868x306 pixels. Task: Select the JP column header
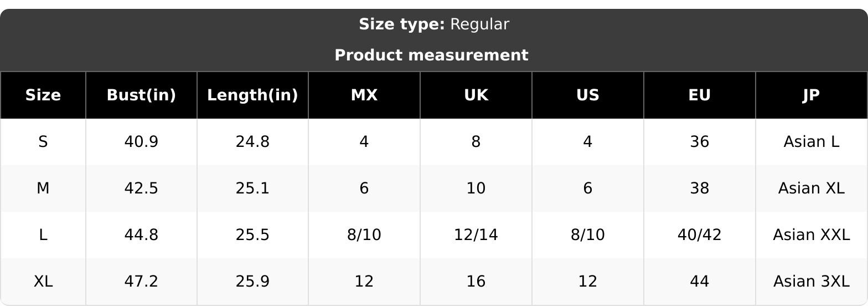812,95
